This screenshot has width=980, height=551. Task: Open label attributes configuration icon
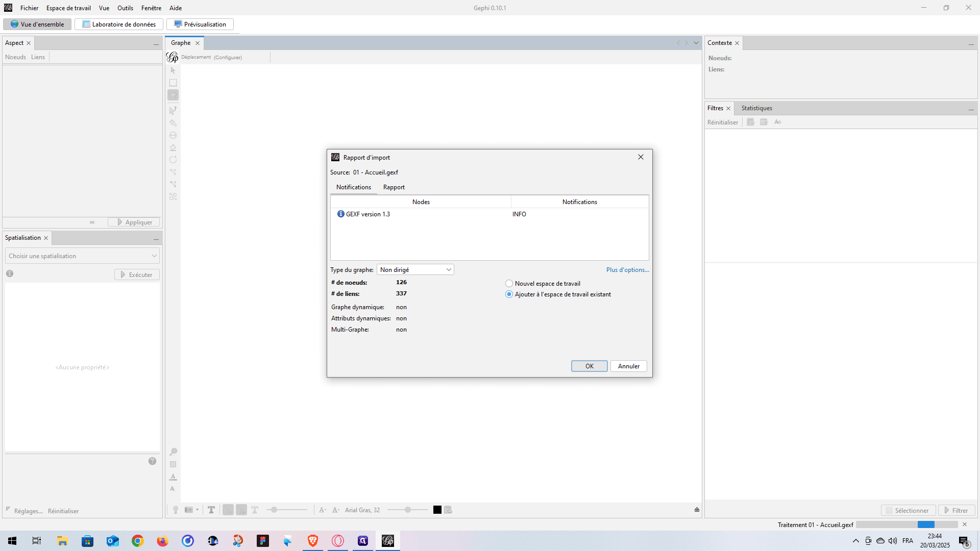[x=448, y=510]
